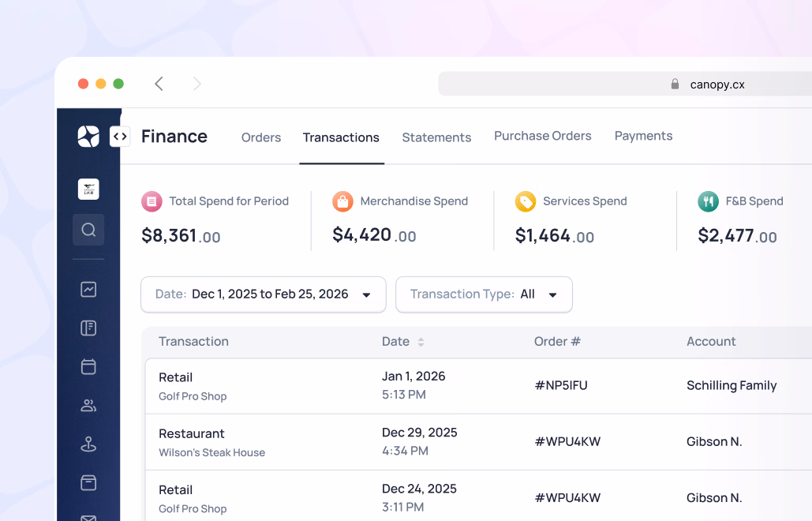Click the Order # column header
This screenshot has width=812, height=521.
pyautogui.click(x=557, y=341)
